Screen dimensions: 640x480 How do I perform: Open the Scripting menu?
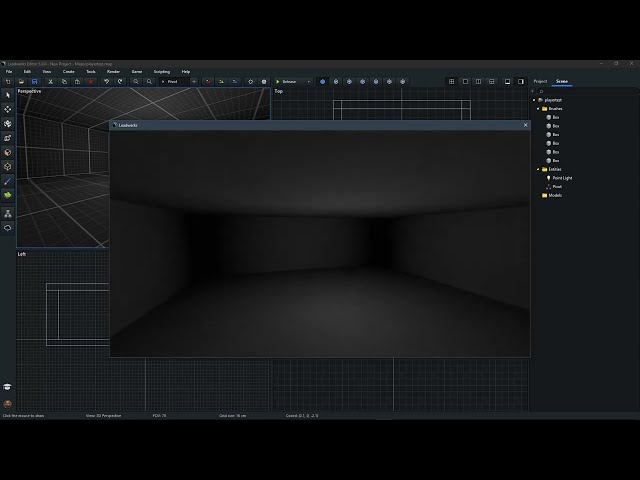162,71
